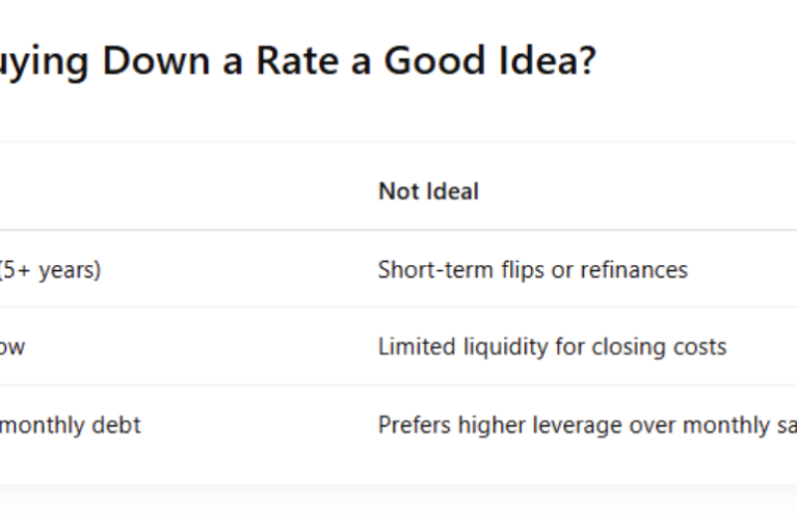Click the "(5+ years)" text in first row
Screen dimensions: 797x532
(x=50, y=270)
